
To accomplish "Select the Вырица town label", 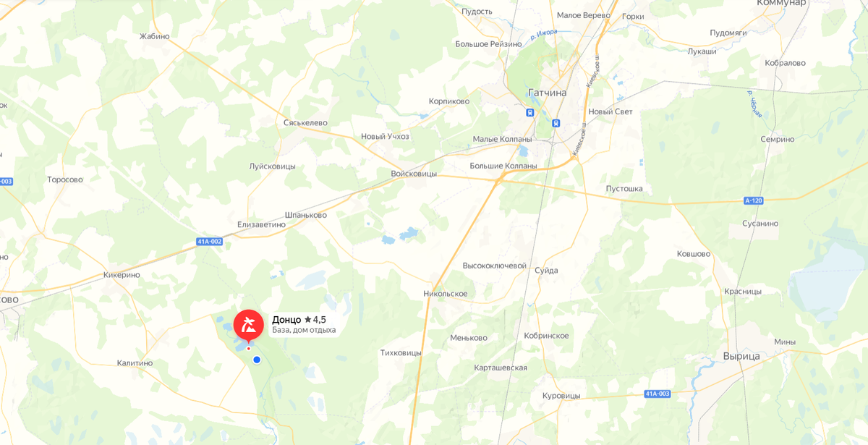I will (741, 356).
